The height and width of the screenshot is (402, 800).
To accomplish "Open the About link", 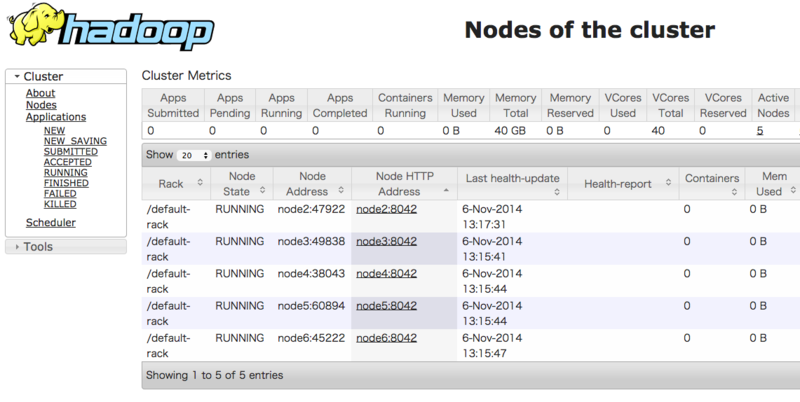I will pos(40,93).
